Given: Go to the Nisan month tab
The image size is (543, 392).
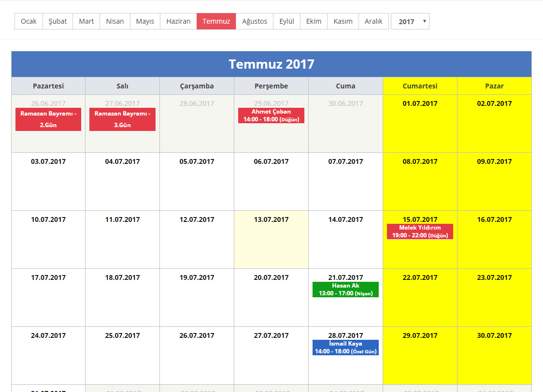Looking at the screenshot, I should click(115, 21).
